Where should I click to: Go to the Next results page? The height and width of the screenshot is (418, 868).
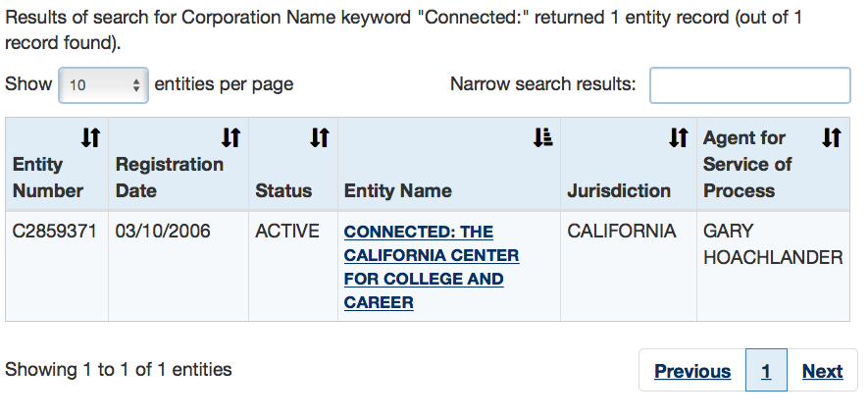point(822,371)
